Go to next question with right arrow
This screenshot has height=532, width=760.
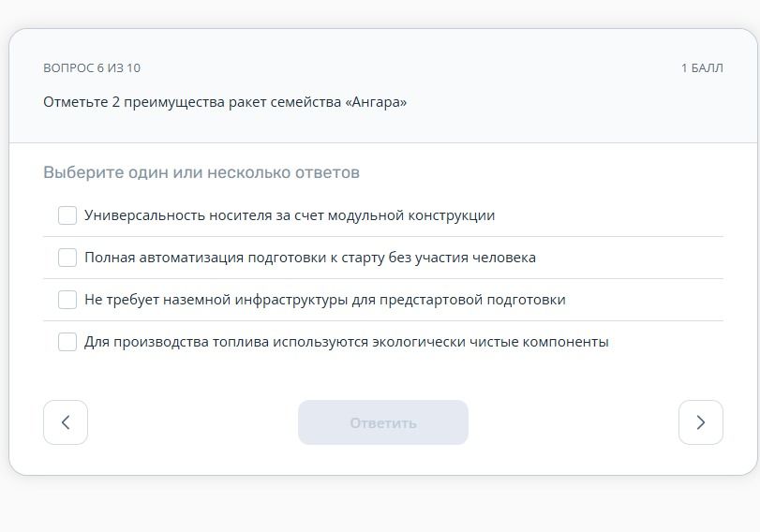(701, 422)
